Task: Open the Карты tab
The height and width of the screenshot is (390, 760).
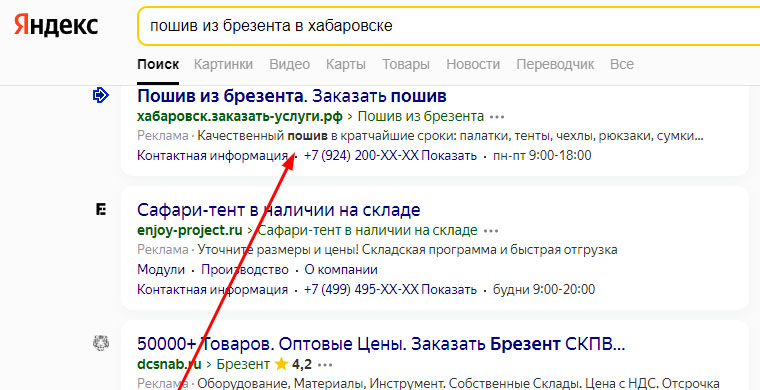Action: [346, 64]
